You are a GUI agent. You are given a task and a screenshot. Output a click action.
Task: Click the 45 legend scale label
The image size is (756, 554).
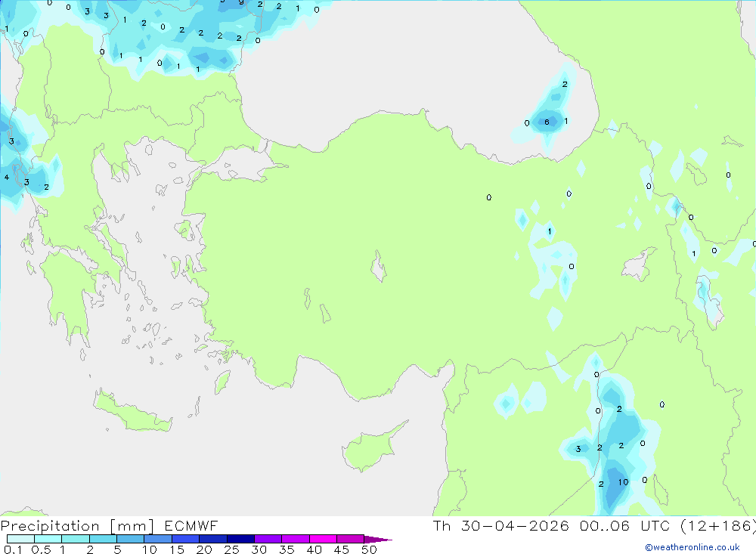[x=342, y=549]
